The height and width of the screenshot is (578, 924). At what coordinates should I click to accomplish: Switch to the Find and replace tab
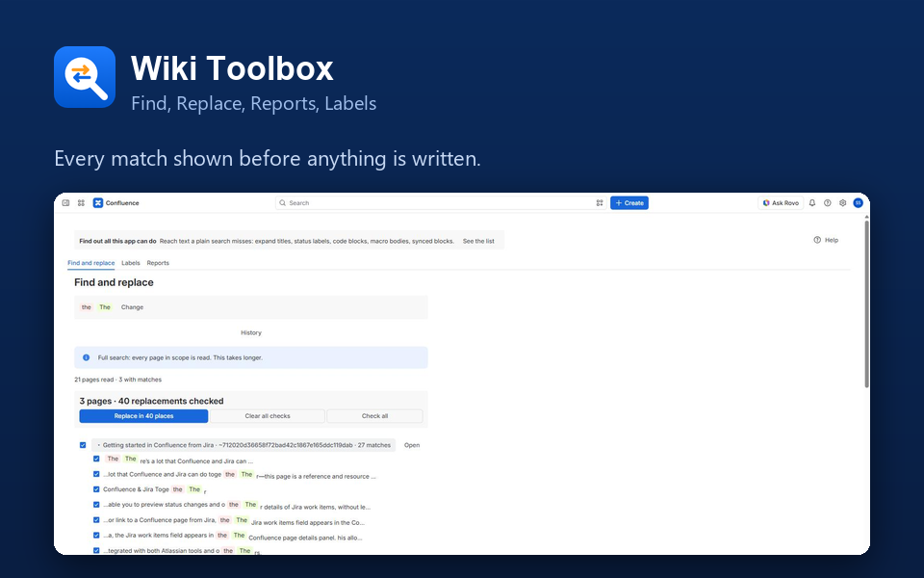point(91,263)
